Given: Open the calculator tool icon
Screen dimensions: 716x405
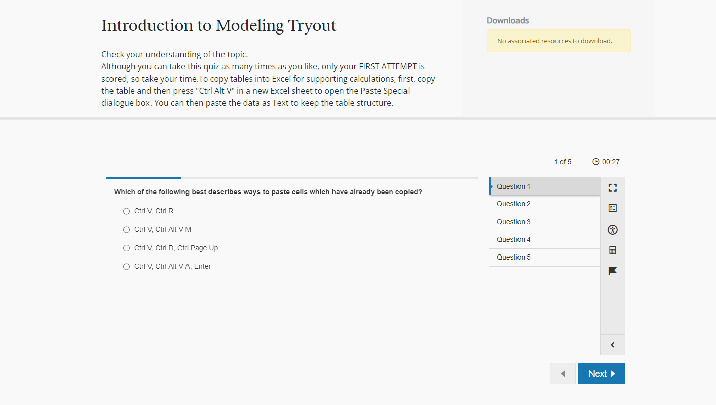Looking at the screenshot, I should point(612,249).
